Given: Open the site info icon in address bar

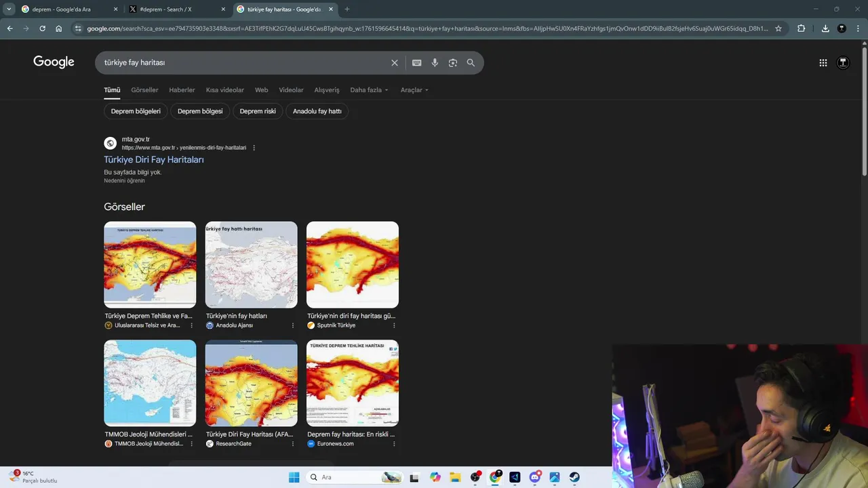Looking at the screenshot, I should coord(77,28).
